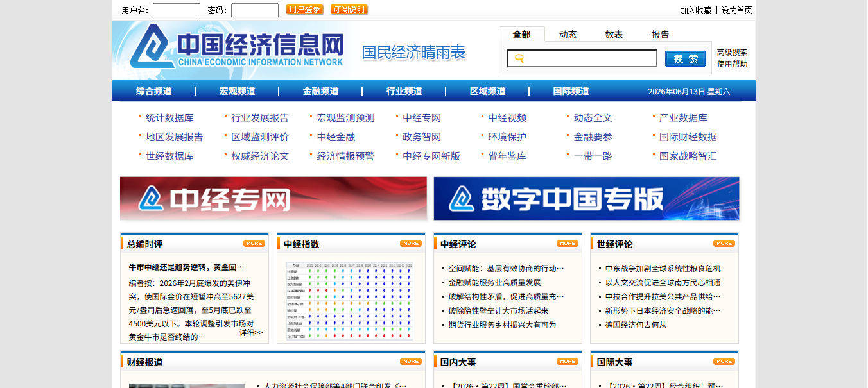The height and width of the screenshot is (388, 868).
Task: Select the 数表 search tab
Action: point(614,35)
